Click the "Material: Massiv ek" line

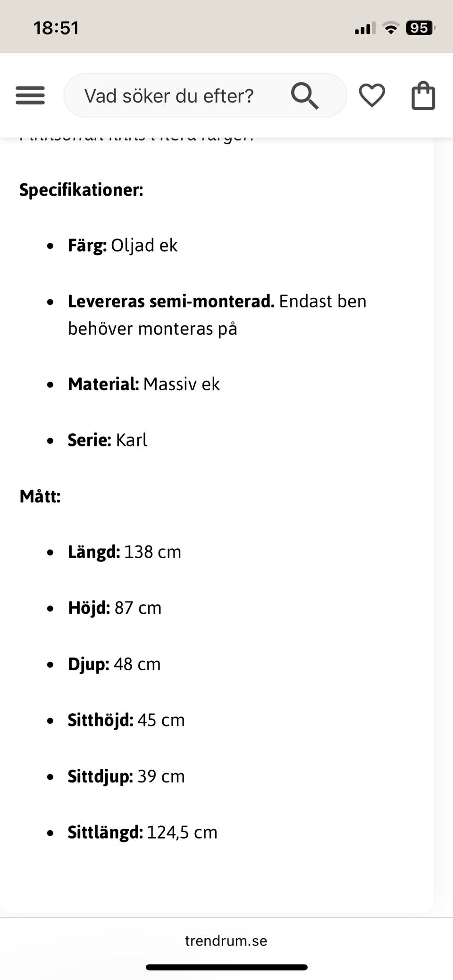coord(144,384)
